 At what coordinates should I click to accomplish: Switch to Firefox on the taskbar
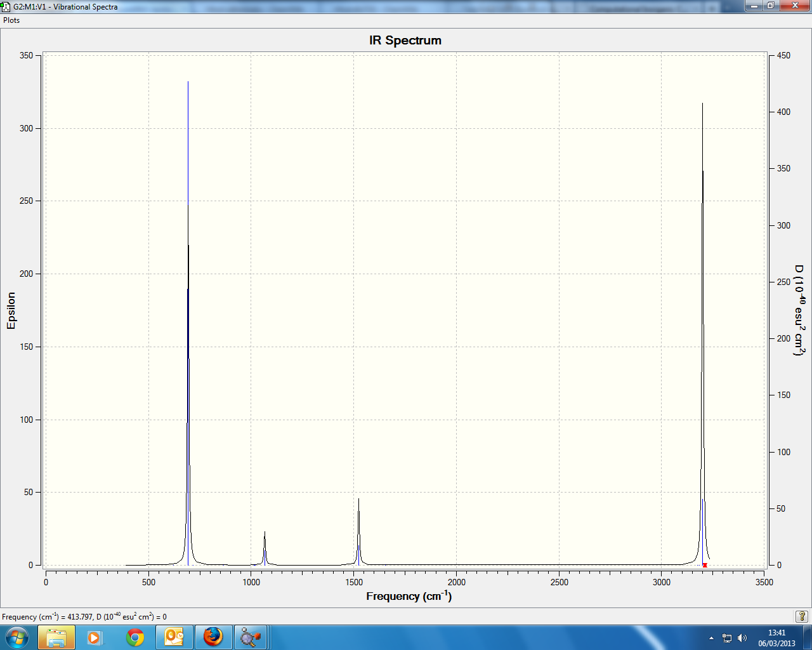[x=213, y=637]
